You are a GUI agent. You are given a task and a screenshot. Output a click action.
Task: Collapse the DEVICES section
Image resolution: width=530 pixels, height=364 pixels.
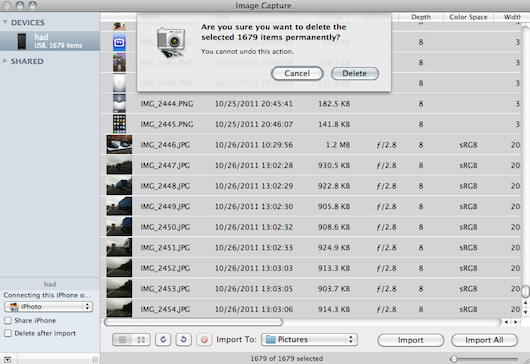(x=5, y=22)
